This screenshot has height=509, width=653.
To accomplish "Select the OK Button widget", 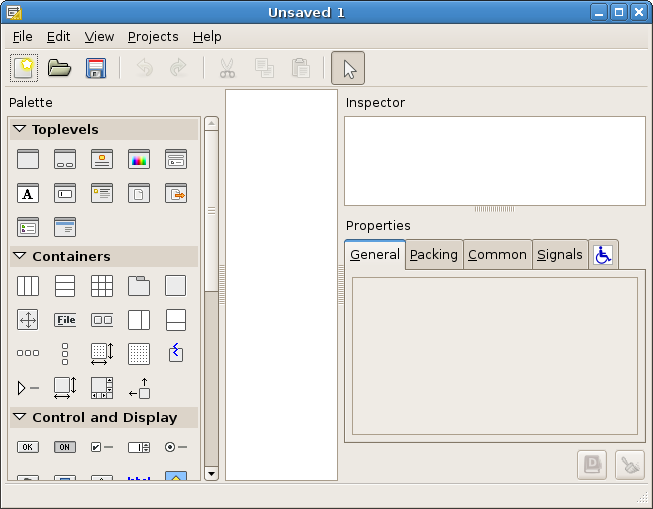I will tap(28, 447).
